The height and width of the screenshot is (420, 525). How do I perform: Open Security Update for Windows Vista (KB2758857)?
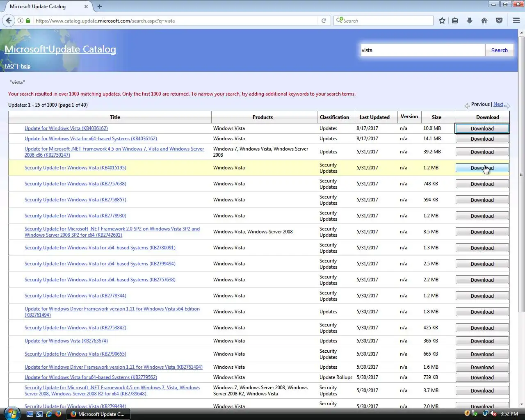point(75,200)
